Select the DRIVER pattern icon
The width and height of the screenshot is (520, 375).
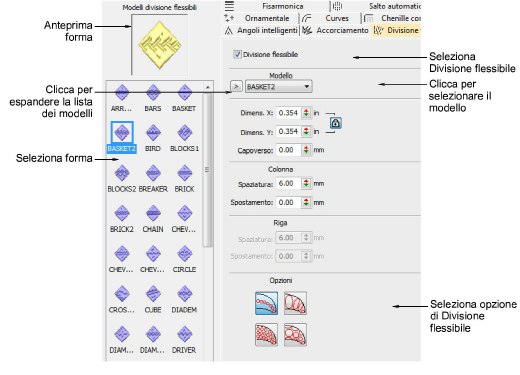click(184, 334)
